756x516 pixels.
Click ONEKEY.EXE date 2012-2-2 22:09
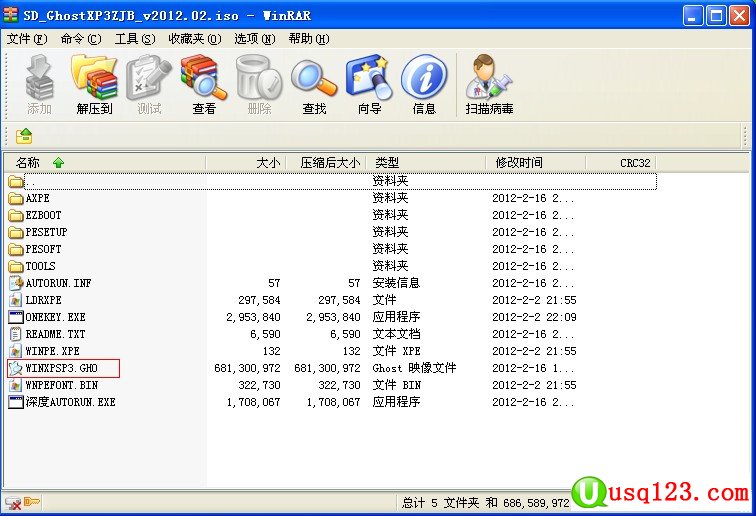(x=534, y=317)
